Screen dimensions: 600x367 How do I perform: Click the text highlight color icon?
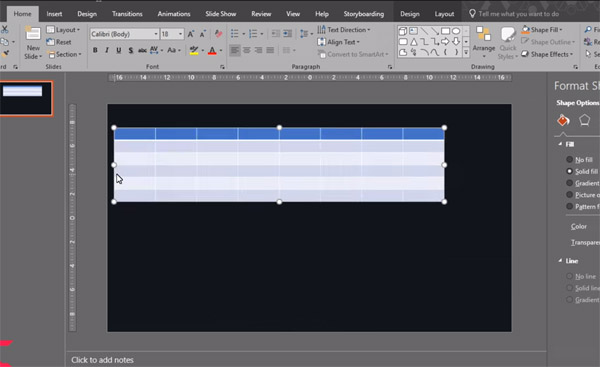click(194, 50)
